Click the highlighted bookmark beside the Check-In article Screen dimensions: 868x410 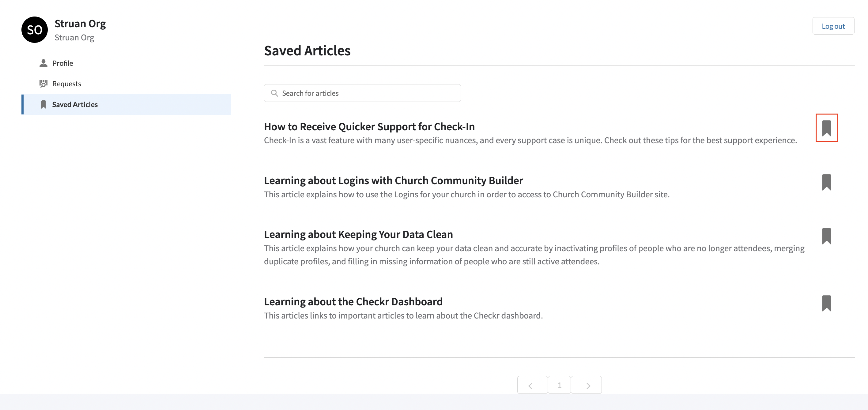(x=827, y=128)
